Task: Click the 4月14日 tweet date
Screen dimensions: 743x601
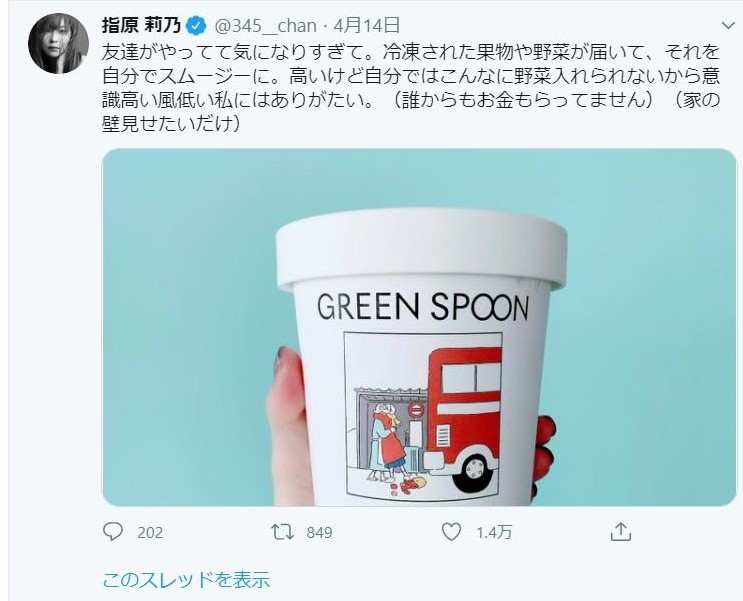Action: click(367, 26)
